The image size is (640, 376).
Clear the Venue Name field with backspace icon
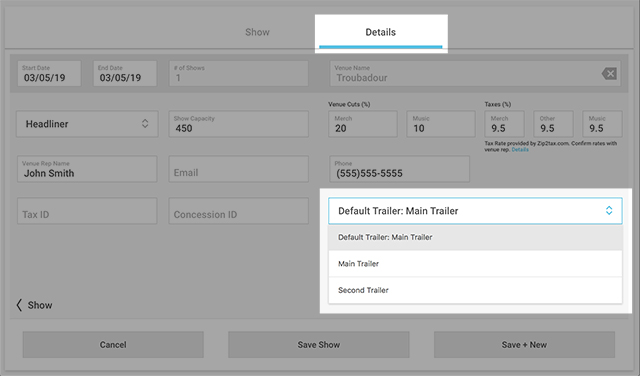(x=609, y=74)
